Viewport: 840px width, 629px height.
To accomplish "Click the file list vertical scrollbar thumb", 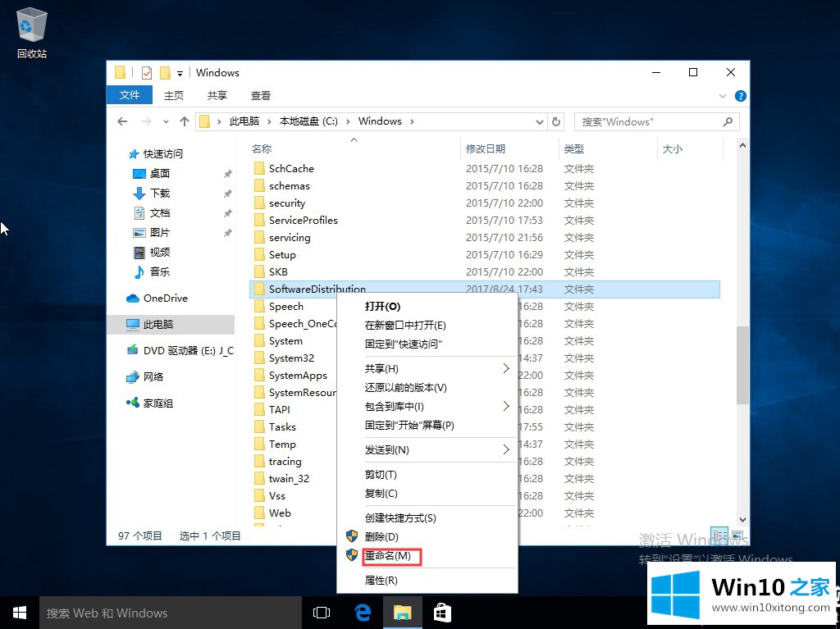I will (742, 365).
